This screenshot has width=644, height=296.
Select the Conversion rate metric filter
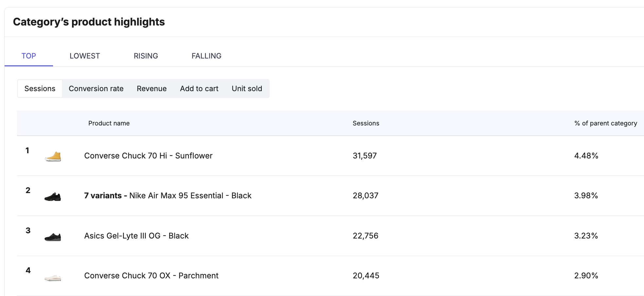click(x=96, y=89)
